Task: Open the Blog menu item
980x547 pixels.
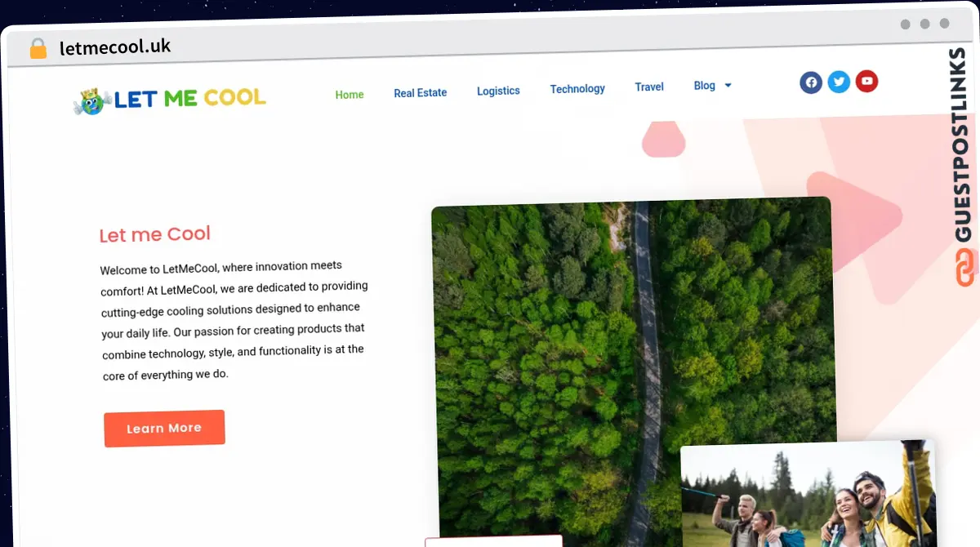Action: (704, 86)
